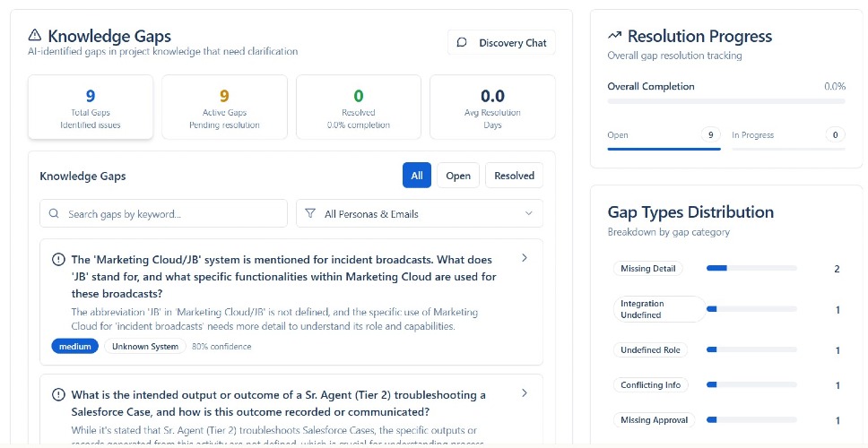Click the Discovery Chat speech bubble icon

[462, 43]
